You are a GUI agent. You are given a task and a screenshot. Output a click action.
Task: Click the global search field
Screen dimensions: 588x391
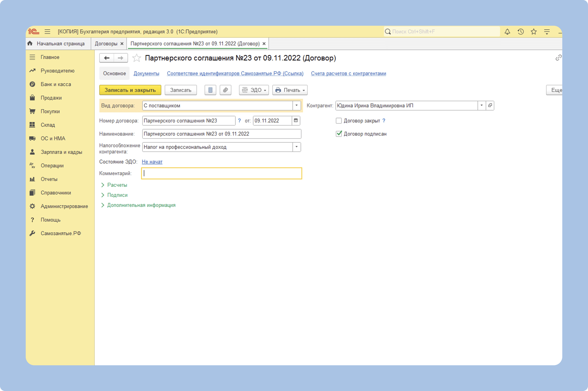point(442,32)
